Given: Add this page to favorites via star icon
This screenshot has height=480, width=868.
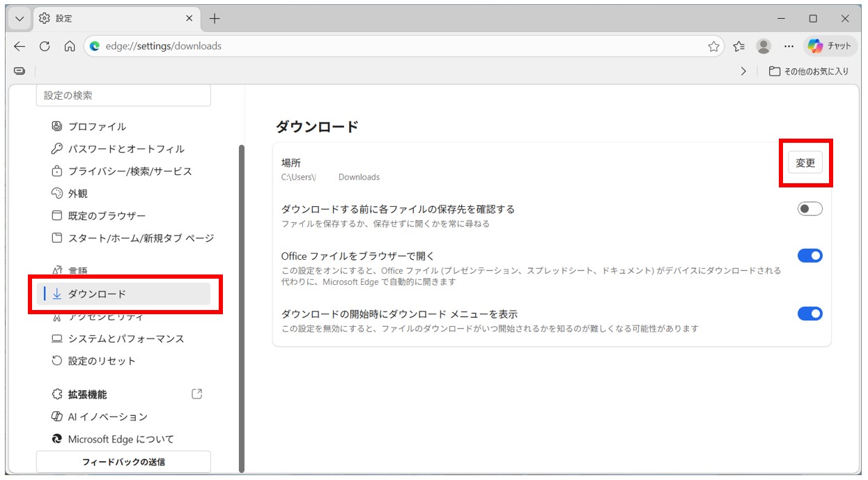Looking at the screenshot, I should (714, 46).
